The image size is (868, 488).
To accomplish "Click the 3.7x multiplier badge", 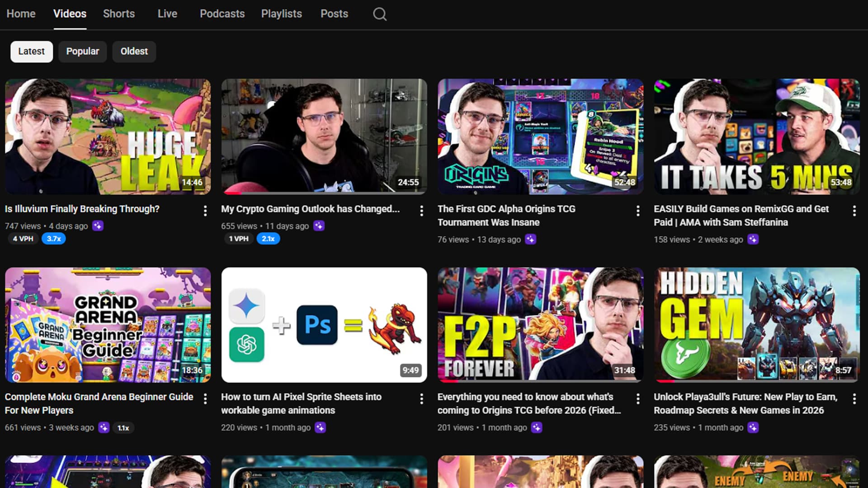I will tap(53, 239).
